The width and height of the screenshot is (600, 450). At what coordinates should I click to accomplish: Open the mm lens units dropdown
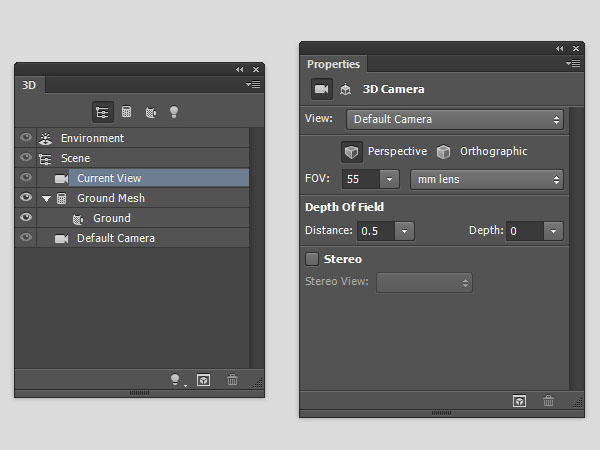[486, 180]
